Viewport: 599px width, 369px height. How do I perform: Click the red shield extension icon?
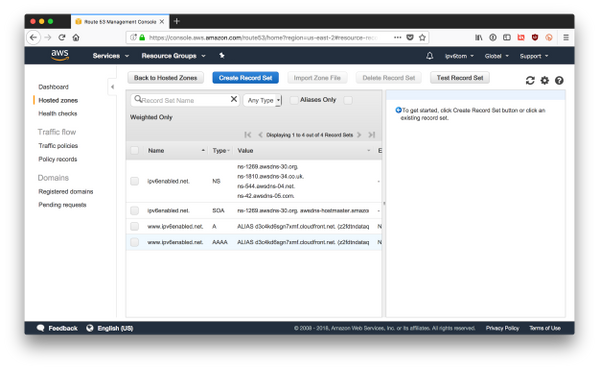click(x=535, y=37)
